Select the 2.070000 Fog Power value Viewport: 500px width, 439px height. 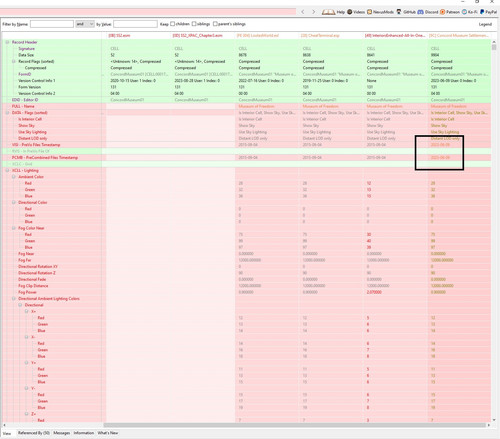click(x=374, y=292)
